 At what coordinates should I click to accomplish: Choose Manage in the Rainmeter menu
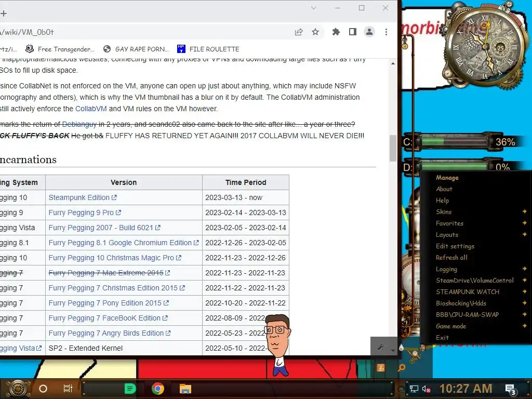476,178
